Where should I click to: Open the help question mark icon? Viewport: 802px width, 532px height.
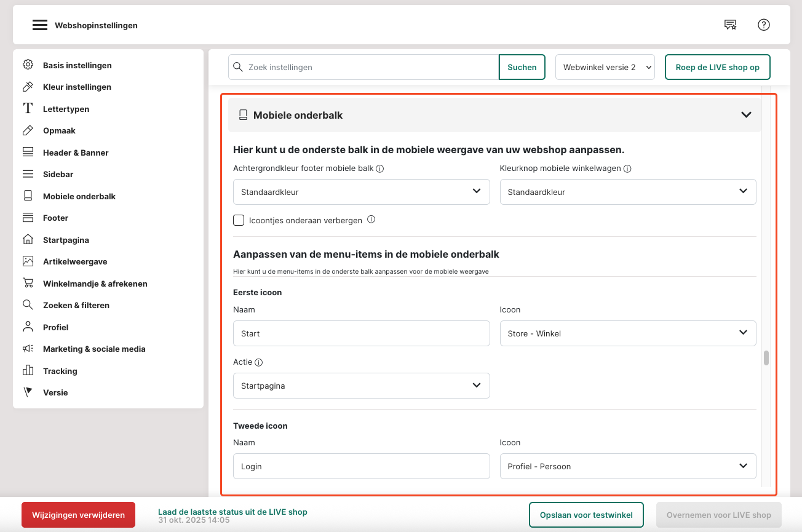(x=764, y=25)
